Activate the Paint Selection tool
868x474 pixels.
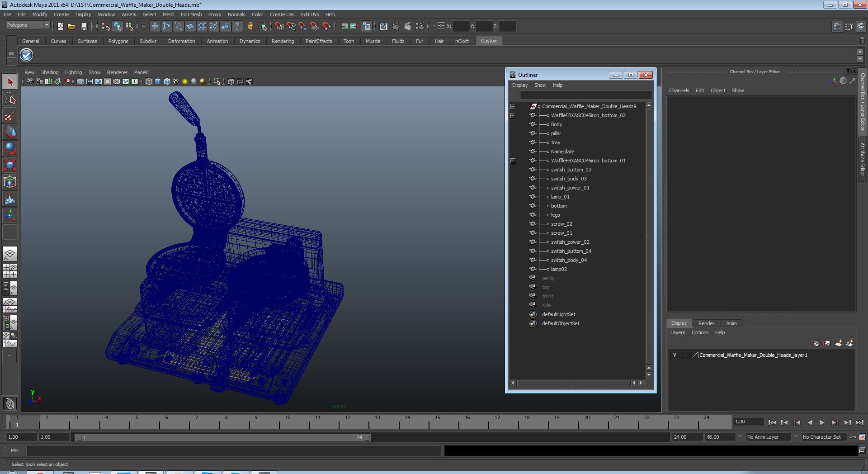pos(10,115)
